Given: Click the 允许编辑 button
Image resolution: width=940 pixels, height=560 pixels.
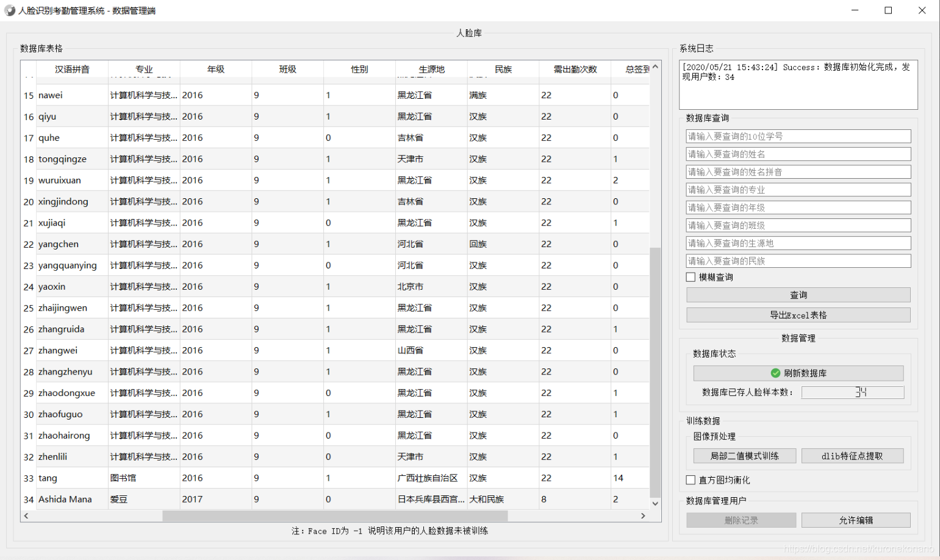Looking at the screenshot, I should coord(856,520).
